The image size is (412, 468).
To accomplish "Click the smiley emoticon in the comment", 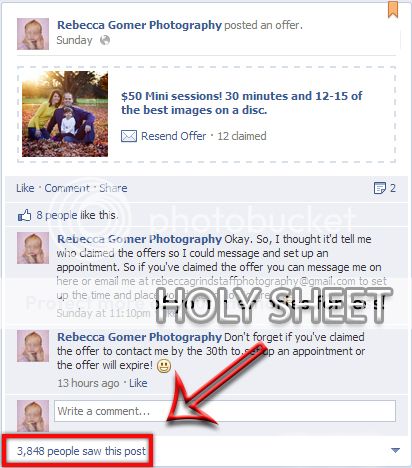I will click(x=164, y=366).
